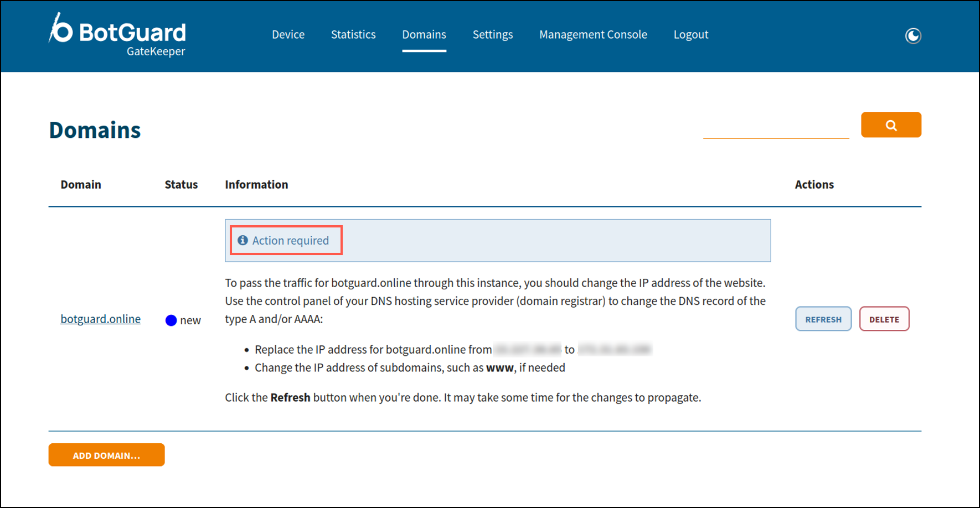The width and height of the screenshot is (980, 508).
Task: Open the Statistics page
Action: 353,34
